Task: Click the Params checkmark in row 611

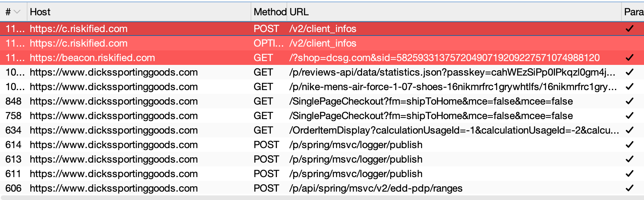Action: tap(629, 174)
